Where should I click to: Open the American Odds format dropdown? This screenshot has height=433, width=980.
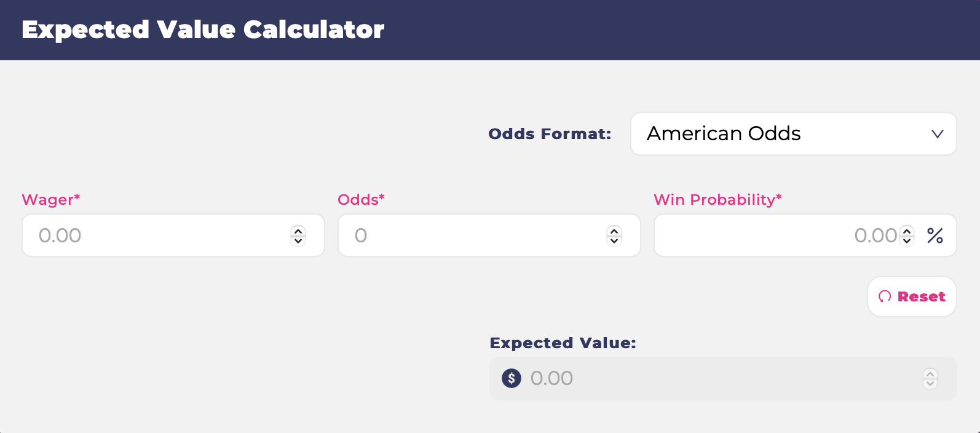tap(793, 133)
